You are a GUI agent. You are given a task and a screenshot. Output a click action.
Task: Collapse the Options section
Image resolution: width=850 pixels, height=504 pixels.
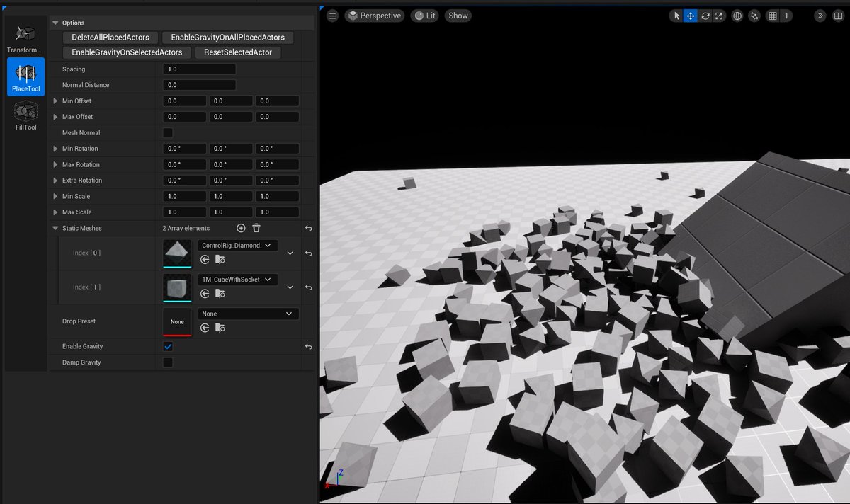pyautogui.click(x=55, y=23)
